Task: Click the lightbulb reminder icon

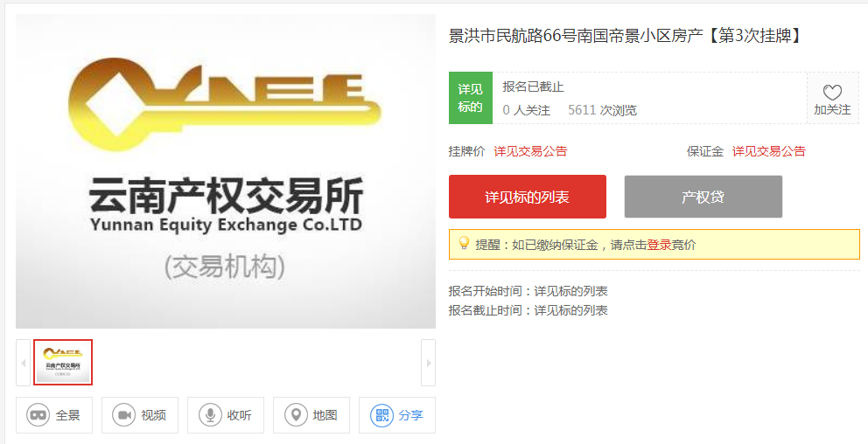Action: tap(464, 243)
